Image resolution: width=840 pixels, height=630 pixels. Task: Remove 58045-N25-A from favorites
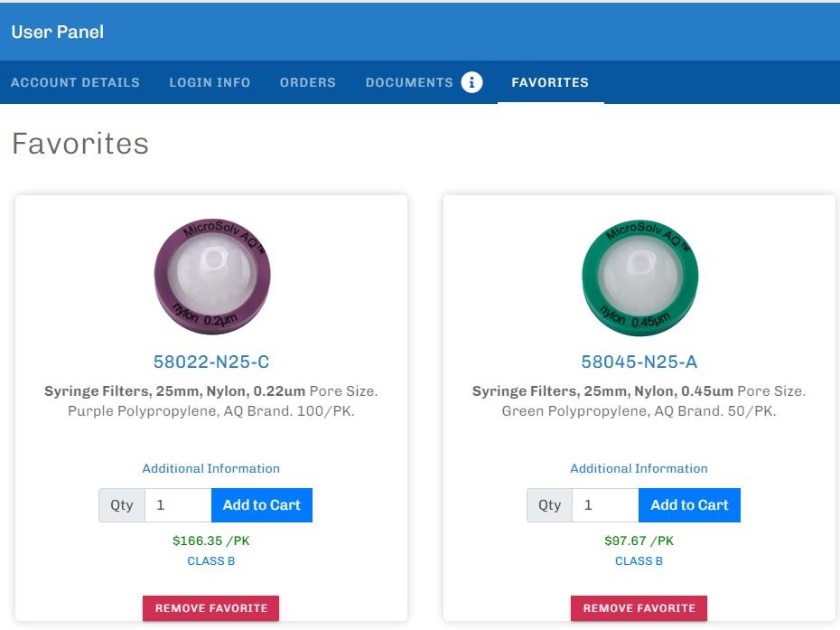639,608
